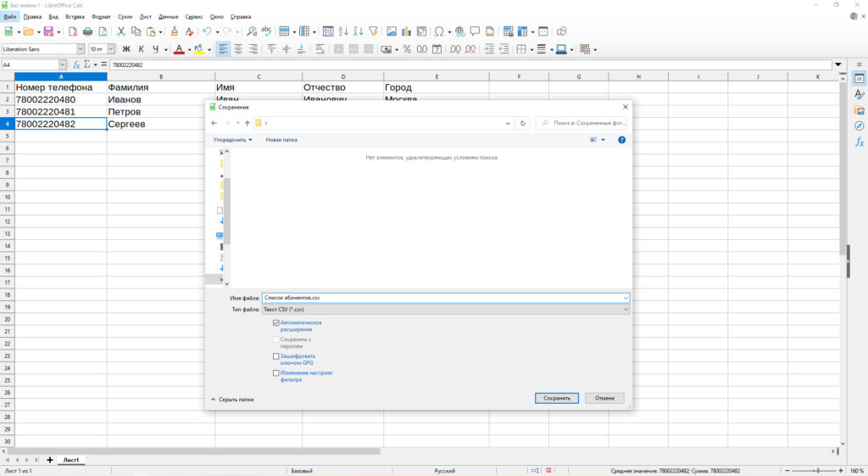Click 'Новая папка' button

(281, 139)
